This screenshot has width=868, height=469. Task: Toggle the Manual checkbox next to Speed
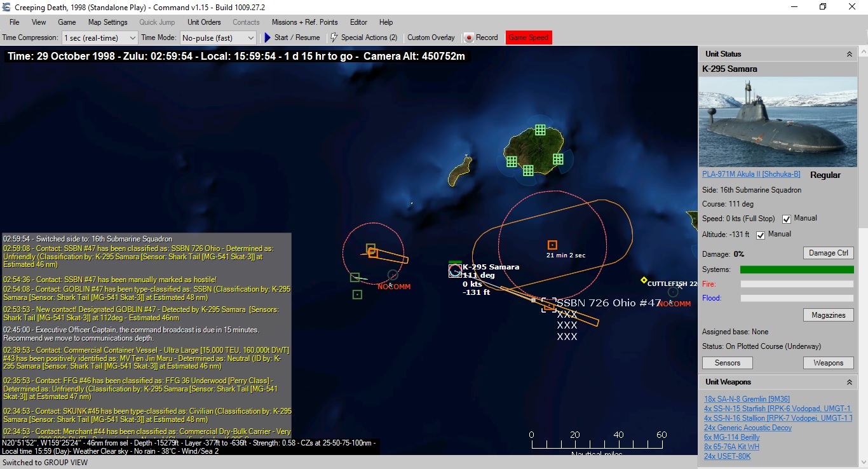coord(787,219)
